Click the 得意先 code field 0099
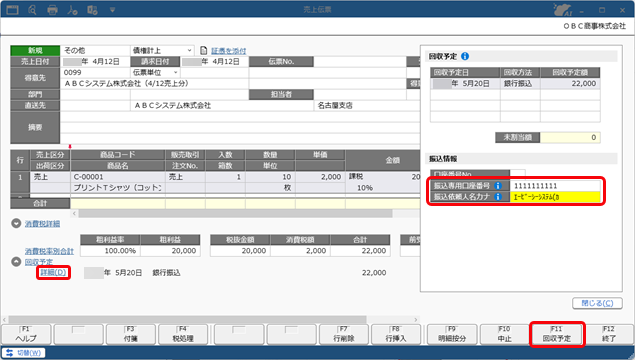635x360 pixels. click(95, 72)
